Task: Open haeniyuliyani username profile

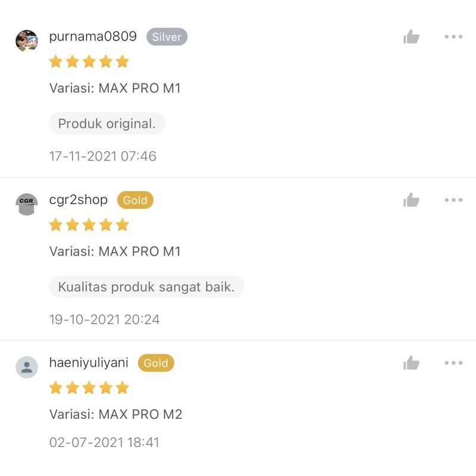Action: 89,363
